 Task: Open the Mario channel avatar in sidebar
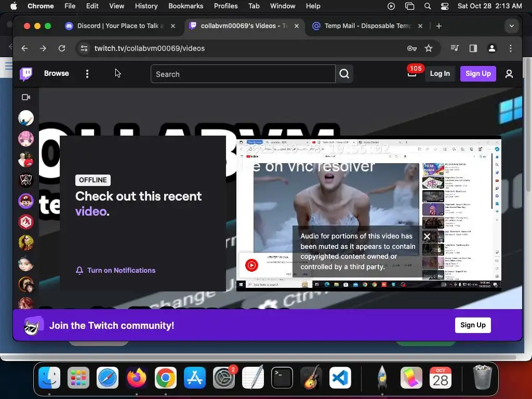pyautogui.click(x=26, y=201)
